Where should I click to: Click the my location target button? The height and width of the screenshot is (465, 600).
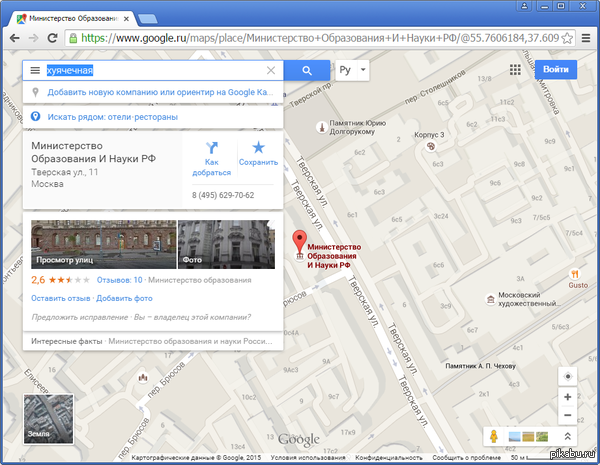[x=568, y=377]
